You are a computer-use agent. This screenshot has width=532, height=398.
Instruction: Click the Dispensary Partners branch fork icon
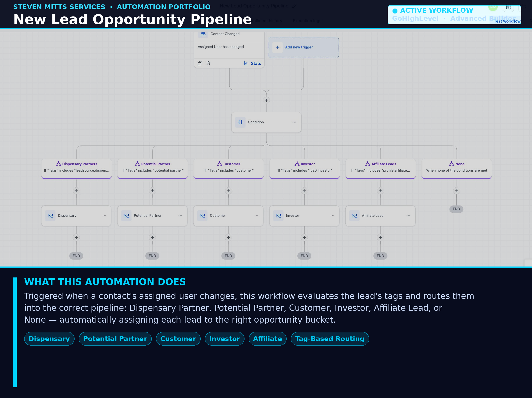pos(59,164)
